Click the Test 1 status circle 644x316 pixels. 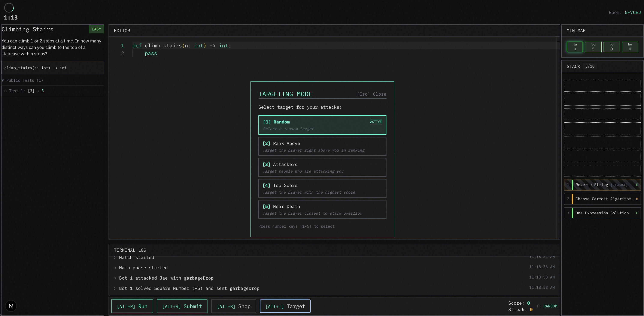[6, 91]
